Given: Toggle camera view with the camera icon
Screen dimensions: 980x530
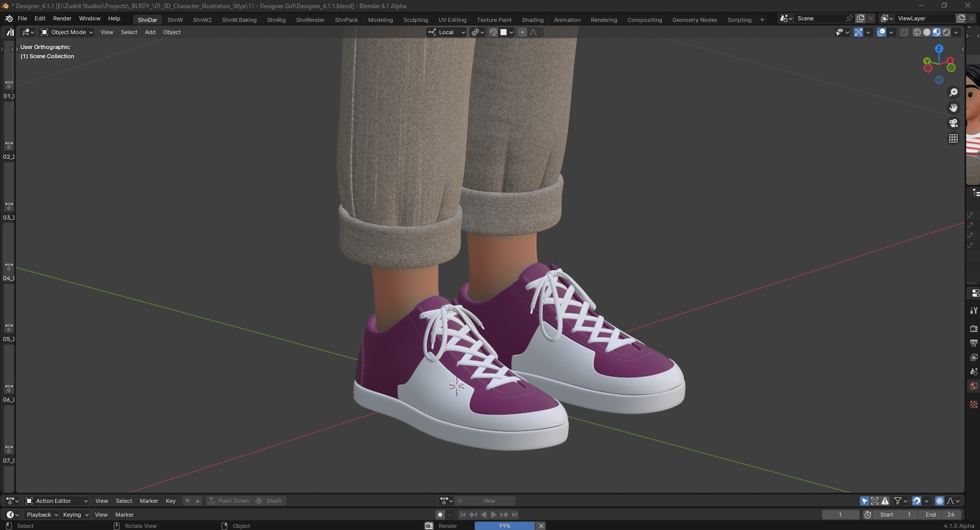Looking at the screenshot, I should click(x=953, y=123).
